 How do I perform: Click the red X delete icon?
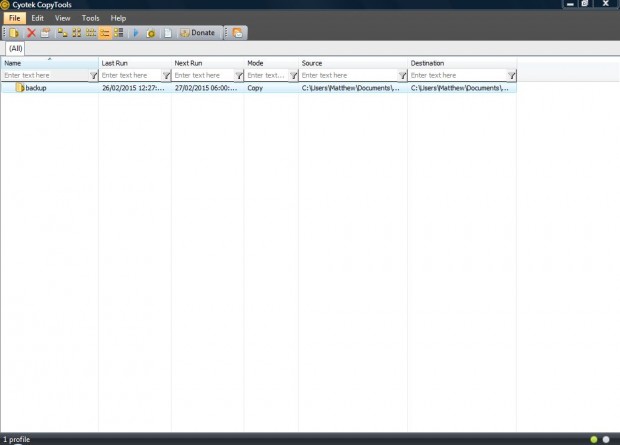pyautogui.click(x=31, y=33)
